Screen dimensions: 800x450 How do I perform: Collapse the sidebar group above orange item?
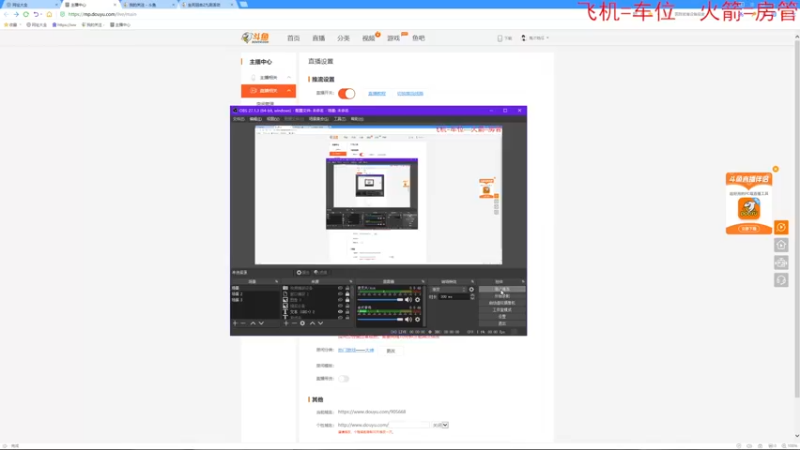(x=289, y=78)
